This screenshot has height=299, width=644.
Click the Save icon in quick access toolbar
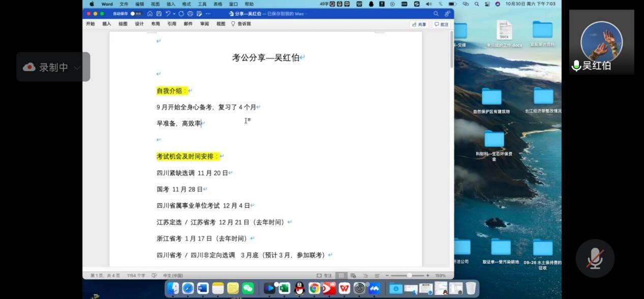click(159, 14)
